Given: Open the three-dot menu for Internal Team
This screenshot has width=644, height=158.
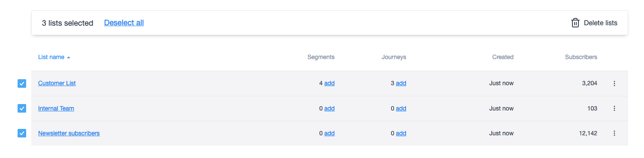Looking at the screenshot, I should tap(614, 108).
